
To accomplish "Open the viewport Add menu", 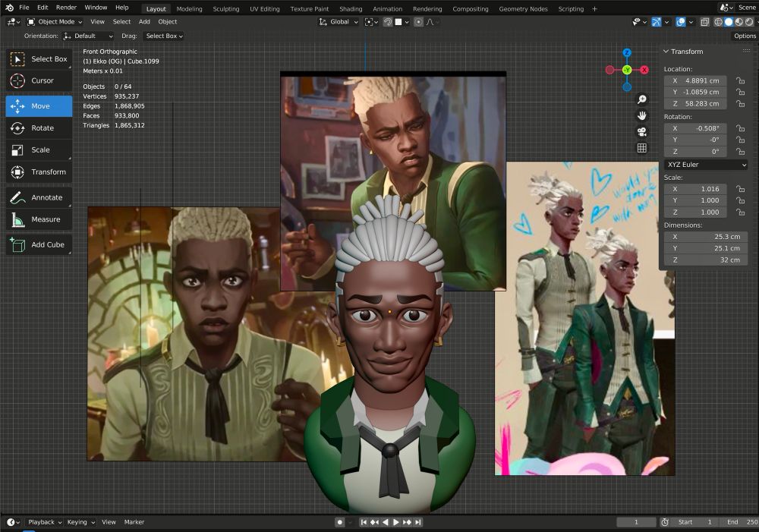I will [x=144, y=22].
